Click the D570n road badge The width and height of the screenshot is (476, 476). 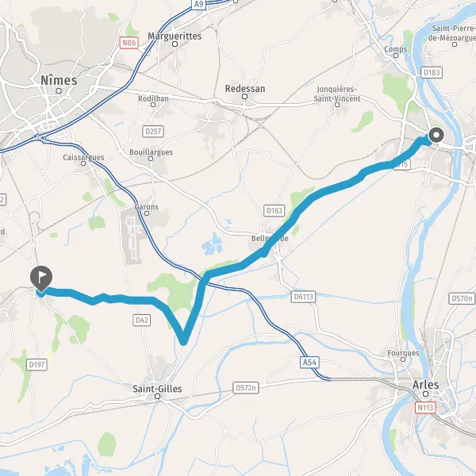pos(462,298)
